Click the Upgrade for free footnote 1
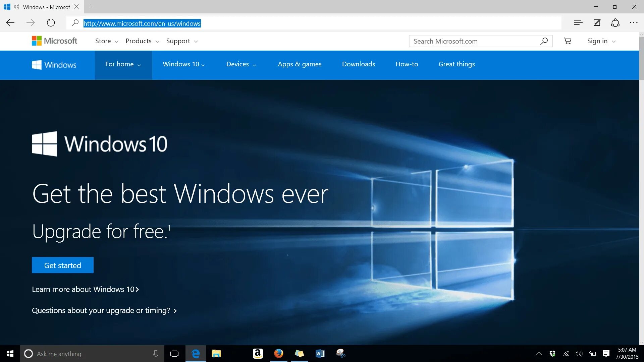 click(169, 228)
